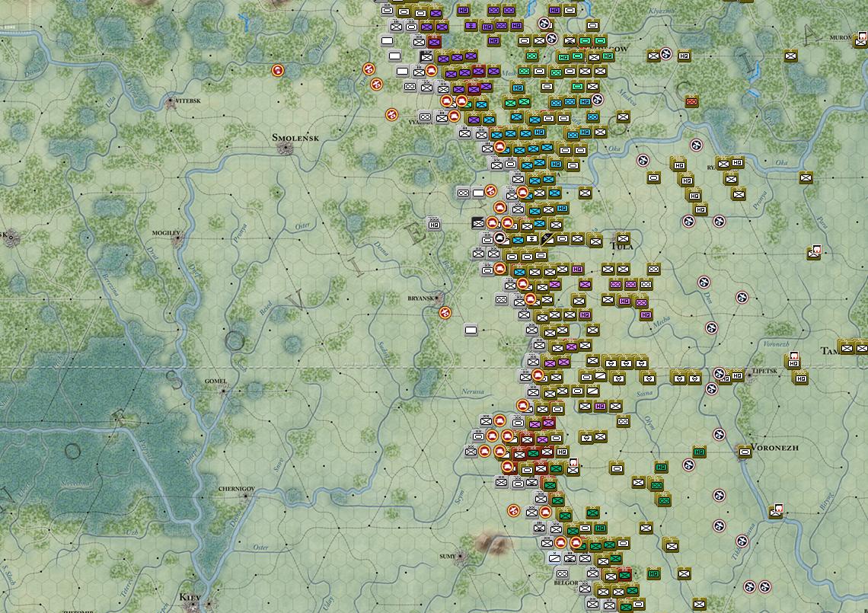Click the Vitebsk city label

(x=187, y=101)
